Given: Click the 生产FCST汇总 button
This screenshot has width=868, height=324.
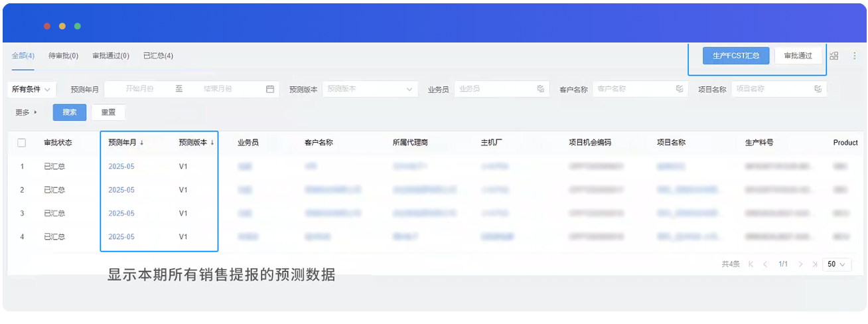Looking at the screenshot, I should (736, 56).
